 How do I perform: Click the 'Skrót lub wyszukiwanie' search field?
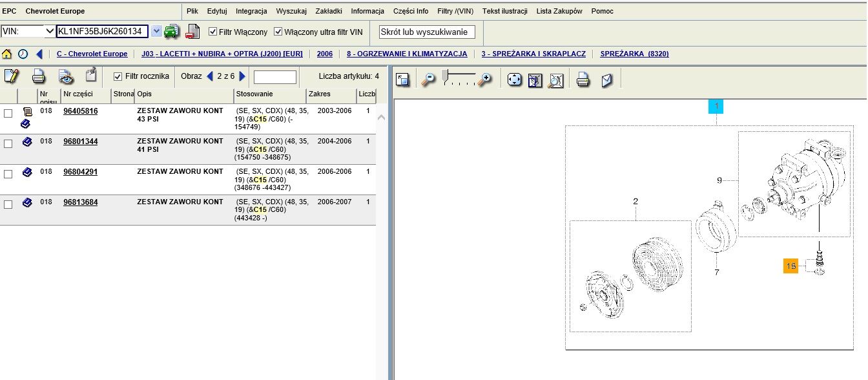pyautogui.click(x=427, y=32)
